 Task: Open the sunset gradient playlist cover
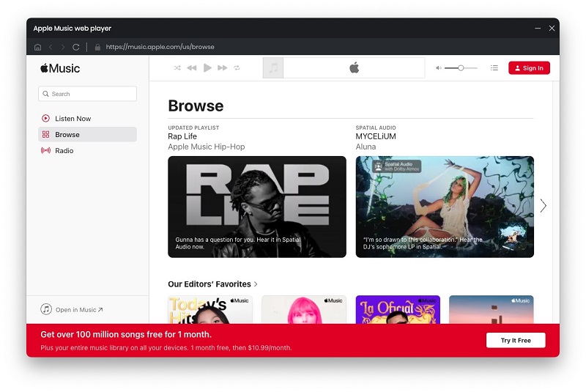click(492, 310)
